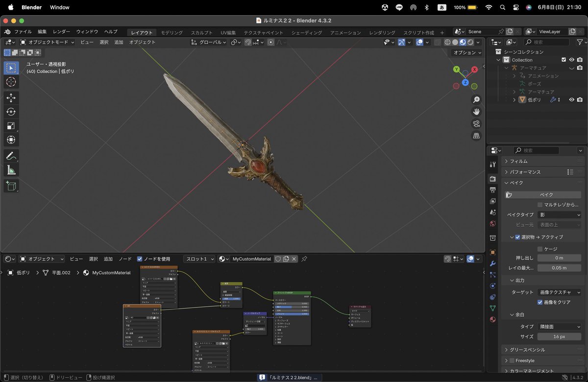This screenshot has width=588, height=382.
Task: Click Spotlight search in menu bar
Action: tap(502, 7)
